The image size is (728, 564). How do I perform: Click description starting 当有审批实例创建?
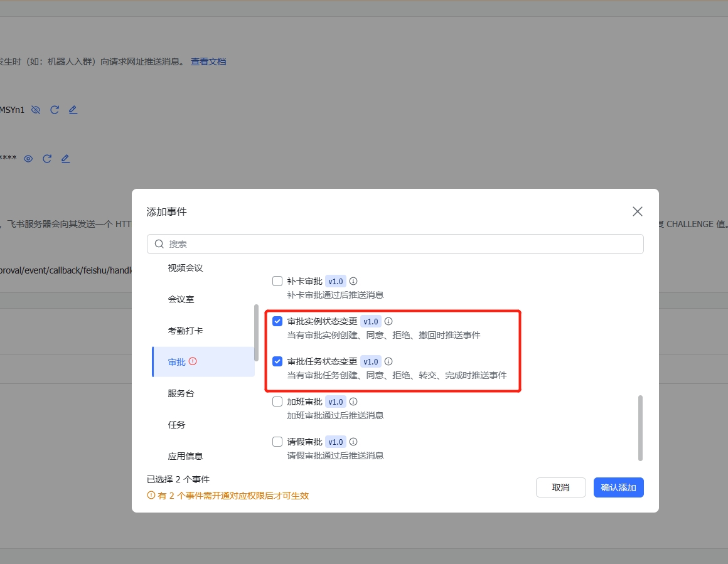(x=383, y=335)
